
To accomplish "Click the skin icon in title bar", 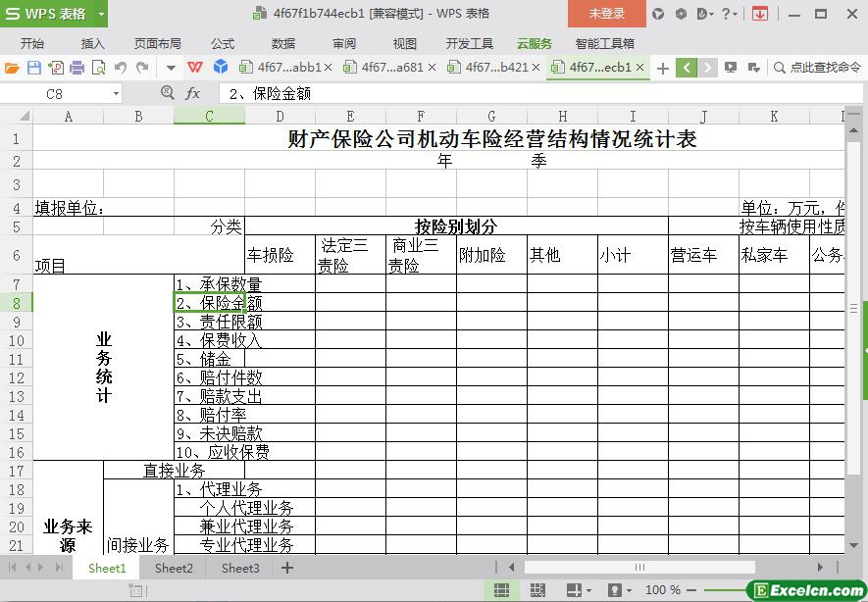I will tap(658, 14).
